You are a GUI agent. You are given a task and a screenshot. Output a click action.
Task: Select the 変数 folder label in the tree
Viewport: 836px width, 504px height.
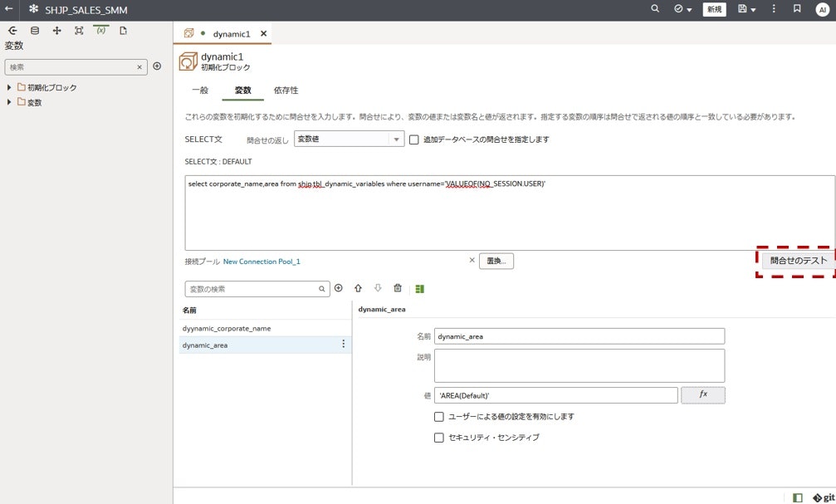[35, 102]
